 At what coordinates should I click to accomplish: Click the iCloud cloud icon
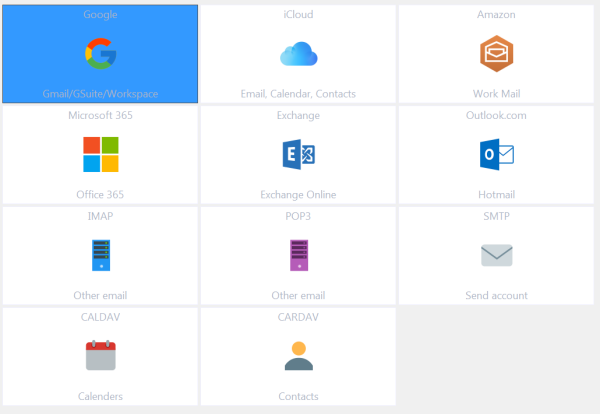298,54
